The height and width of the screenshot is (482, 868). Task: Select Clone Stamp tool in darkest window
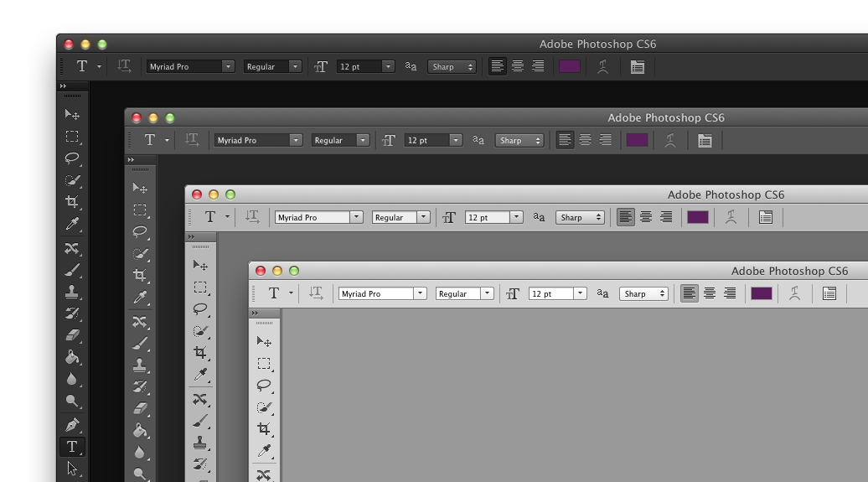click(x=72, y=292)
